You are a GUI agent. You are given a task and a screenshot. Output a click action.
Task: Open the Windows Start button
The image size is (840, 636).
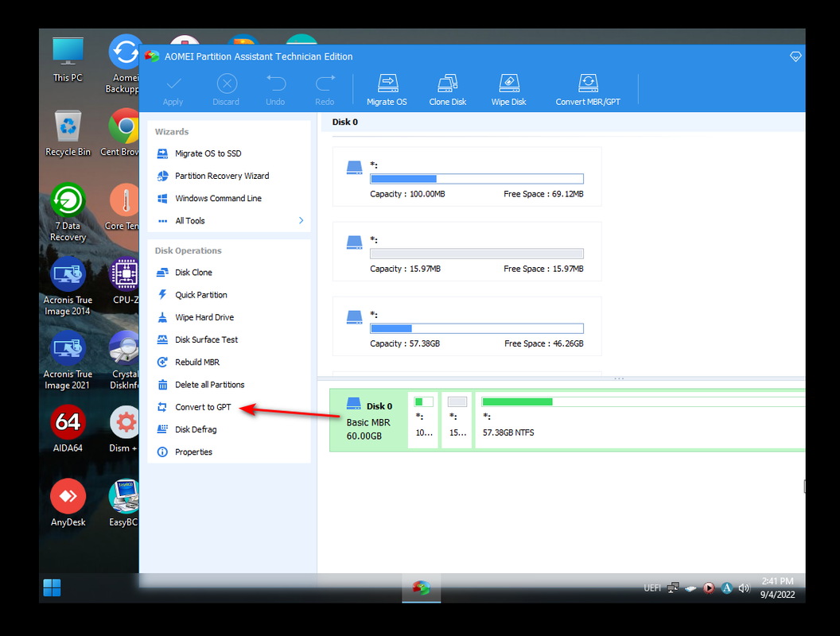point(52,588)
